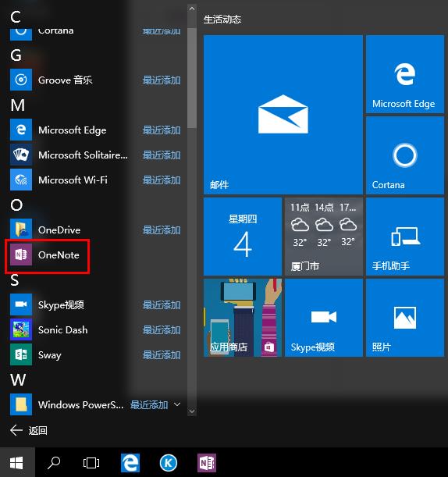The image size is (448, 477).
Task: Click the scrollbar up arrow
Action: click(x=191, y=9)
